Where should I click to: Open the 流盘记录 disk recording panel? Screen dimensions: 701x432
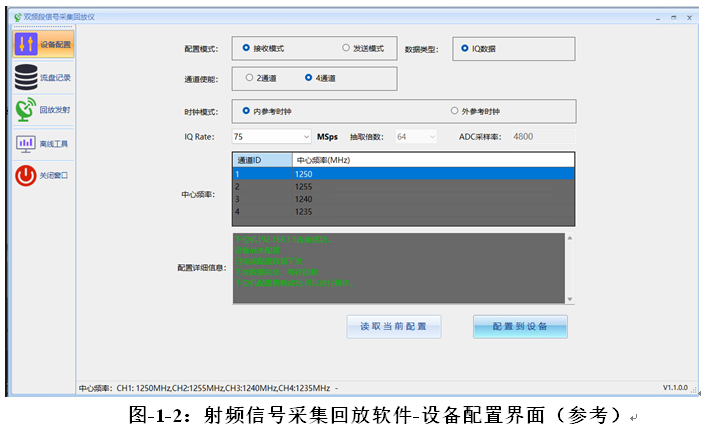[x=41, y=77]
